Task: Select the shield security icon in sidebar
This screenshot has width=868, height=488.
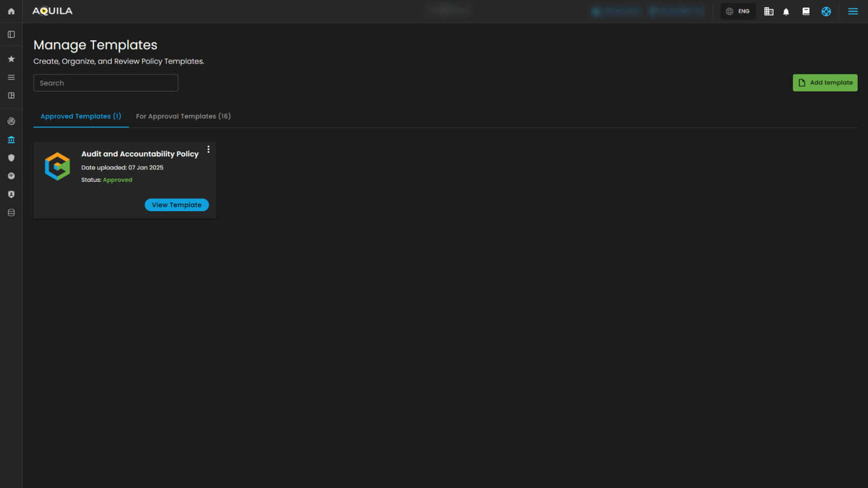Action: coord(11,158)
